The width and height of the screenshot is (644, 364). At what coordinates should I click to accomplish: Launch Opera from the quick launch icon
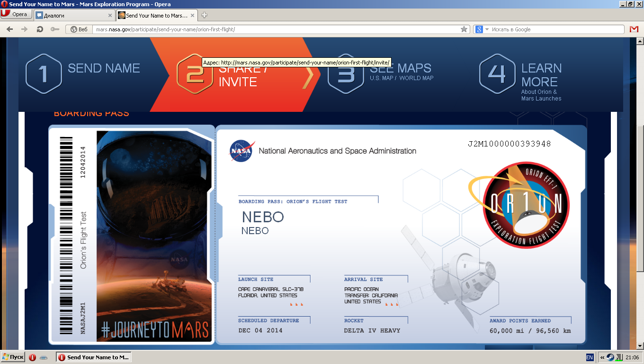coord(33,357)
